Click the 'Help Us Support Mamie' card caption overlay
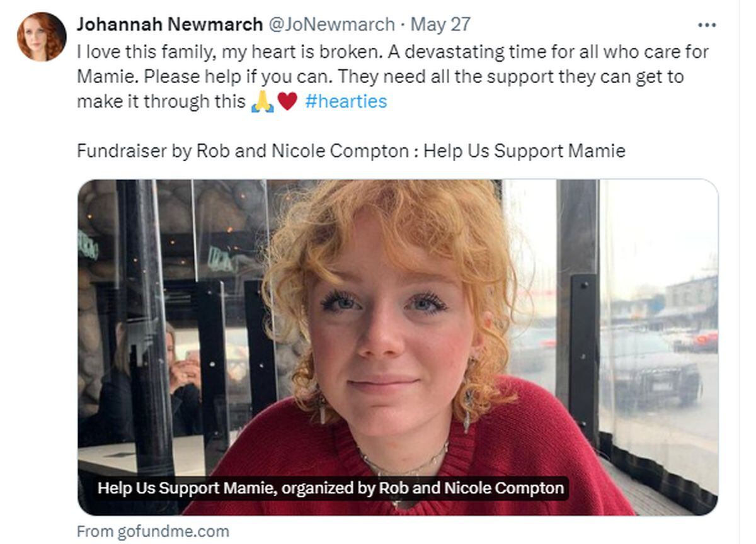756x544 pixels. coord(331,488)
